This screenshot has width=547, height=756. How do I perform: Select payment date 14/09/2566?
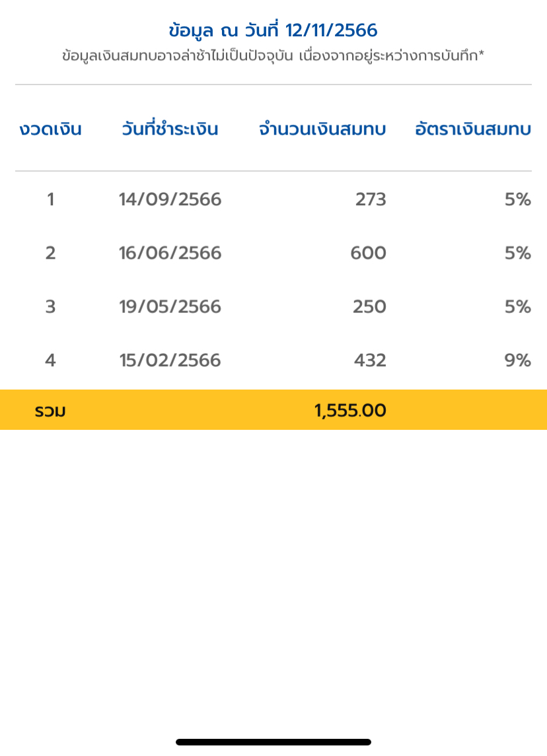click(170, 199)
